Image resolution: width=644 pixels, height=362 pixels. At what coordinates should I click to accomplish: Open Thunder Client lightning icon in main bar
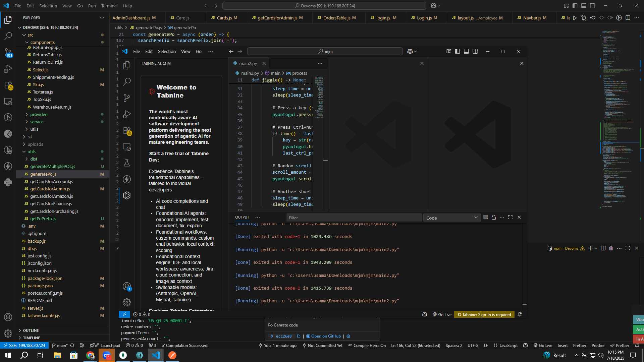coord(8,166)
